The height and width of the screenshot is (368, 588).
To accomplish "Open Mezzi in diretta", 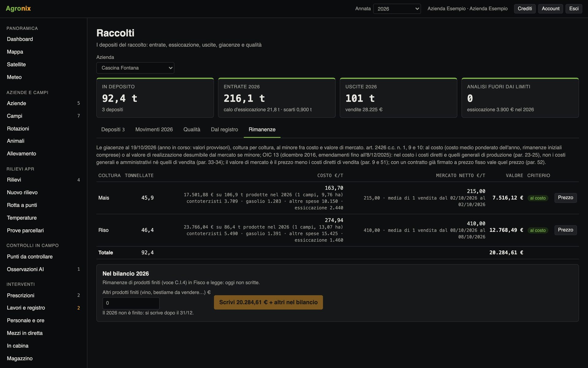I will [x=43, y=333].
